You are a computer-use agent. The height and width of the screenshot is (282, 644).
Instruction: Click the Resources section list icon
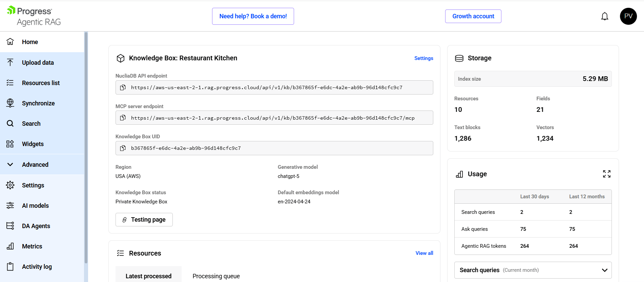(121, 253)
